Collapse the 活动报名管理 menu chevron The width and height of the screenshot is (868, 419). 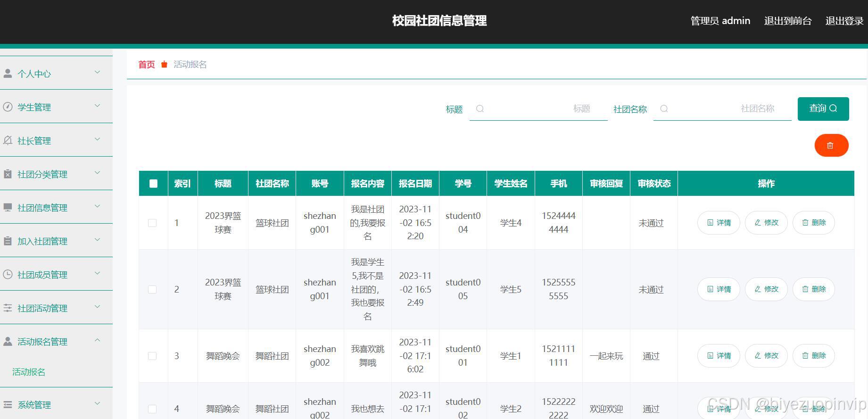(x=98, y=340)
